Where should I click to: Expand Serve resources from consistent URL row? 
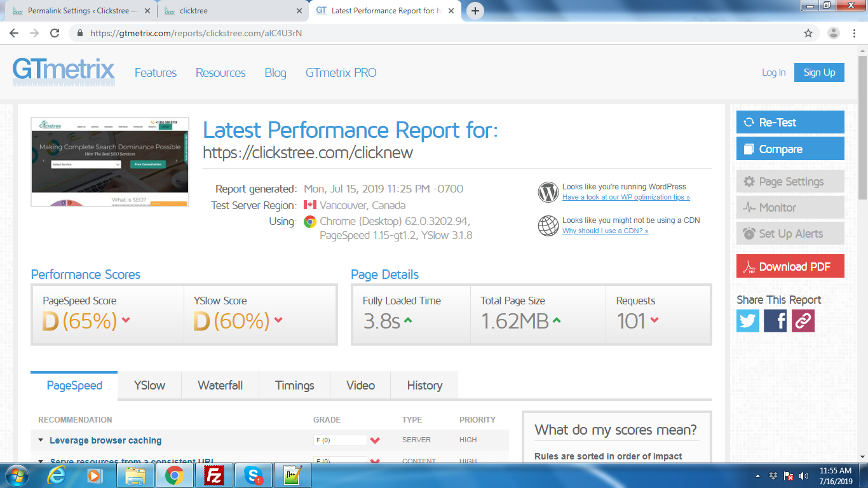coord(132,461)
